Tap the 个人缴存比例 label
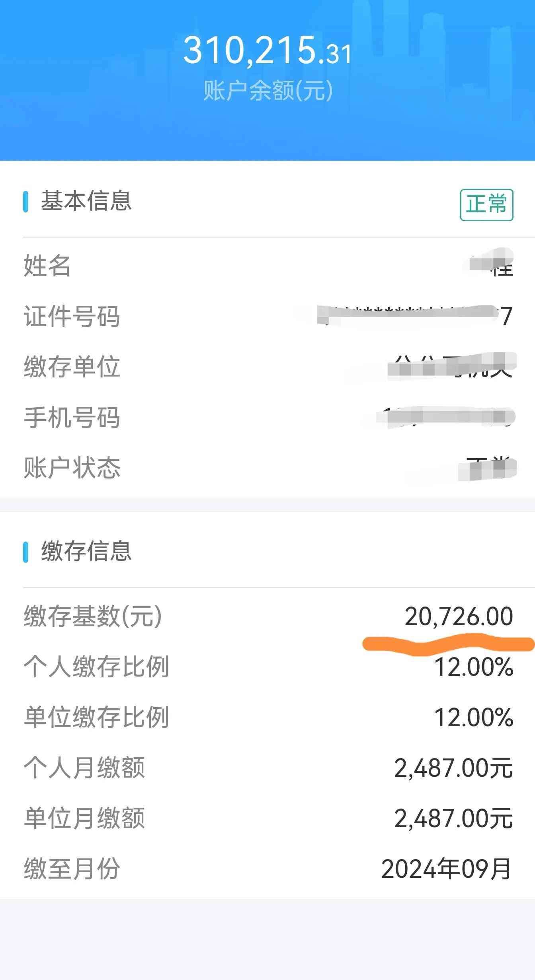 (x=96, y=667)
